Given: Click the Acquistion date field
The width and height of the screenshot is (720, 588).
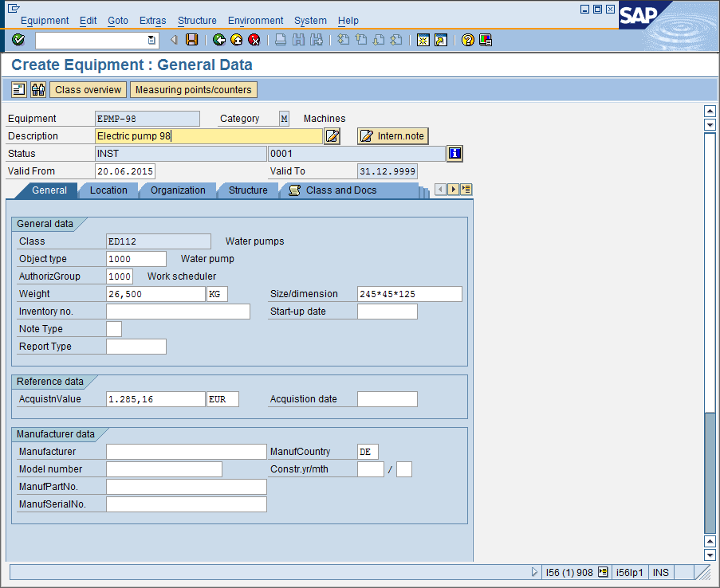Looking at the screenshot, I should 387,399.
